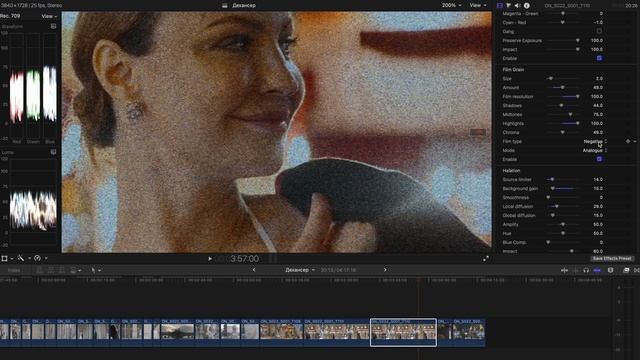
Task: Open the Mode Analogue dropdown
Action: click(x=595, y=150)
